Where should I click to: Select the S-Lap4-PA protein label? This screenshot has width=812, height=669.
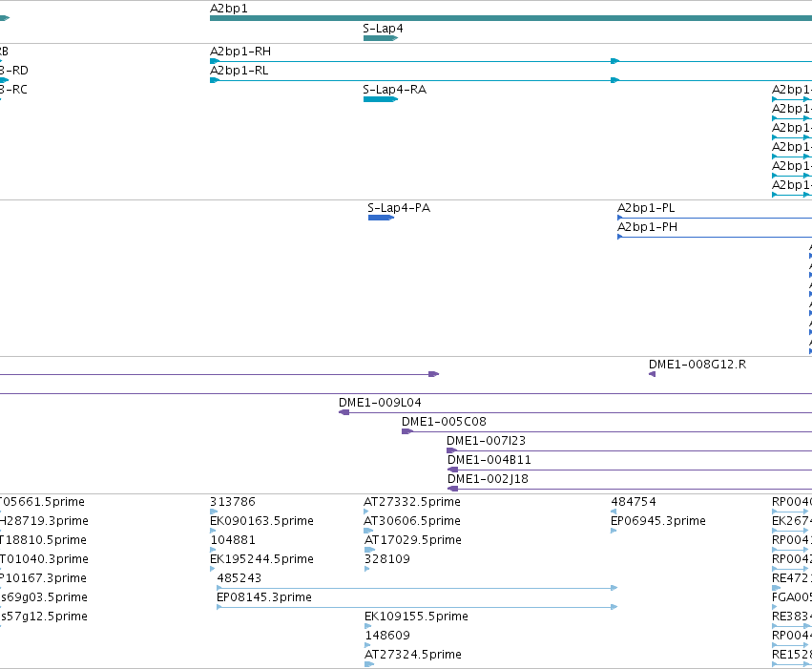[399, 208]
